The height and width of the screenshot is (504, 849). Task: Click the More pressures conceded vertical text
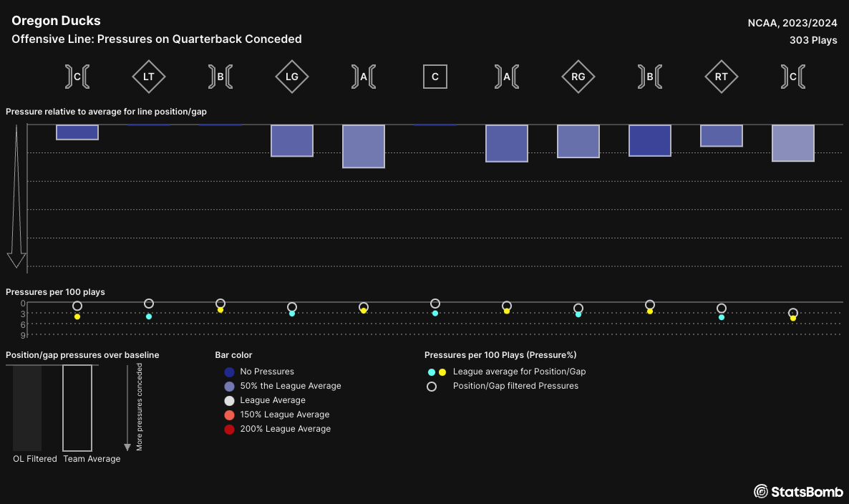(x=139, y=407)
